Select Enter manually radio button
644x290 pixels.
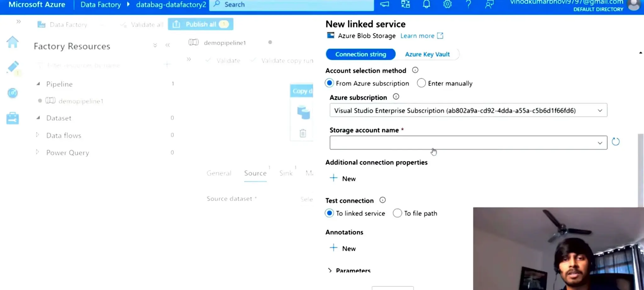click(421, 83)
